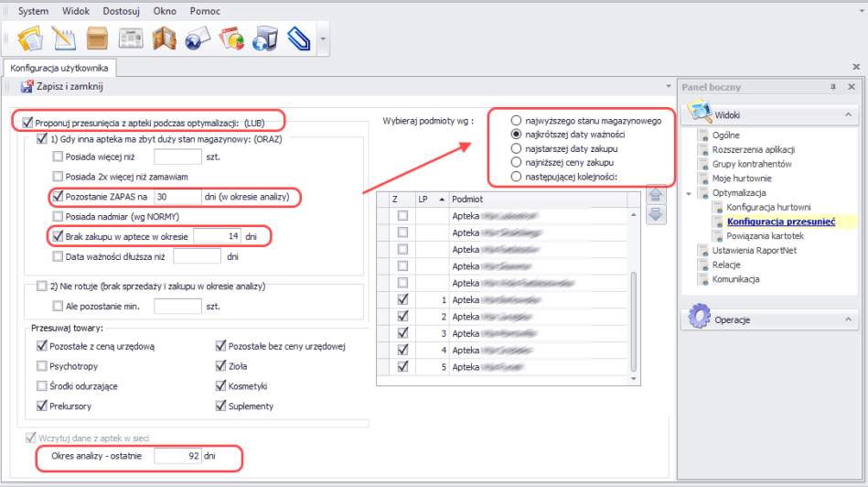Image resolution: width=868 pixels, height=487 pixels.
Task: Toggle 'Proponuj przesunięcia z apteki podczas optymalizacji' checkbox
Action: click(x=27, y=122)
